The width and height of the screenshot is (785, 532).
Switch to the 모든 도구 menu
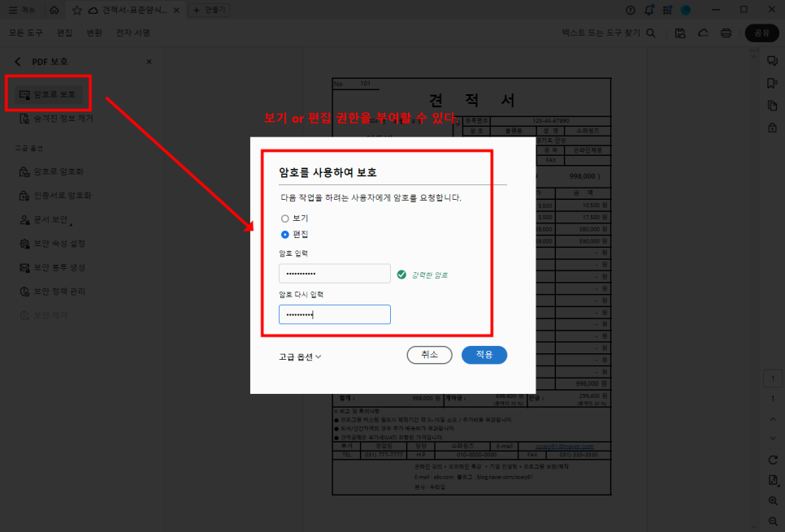click(25, 32)
